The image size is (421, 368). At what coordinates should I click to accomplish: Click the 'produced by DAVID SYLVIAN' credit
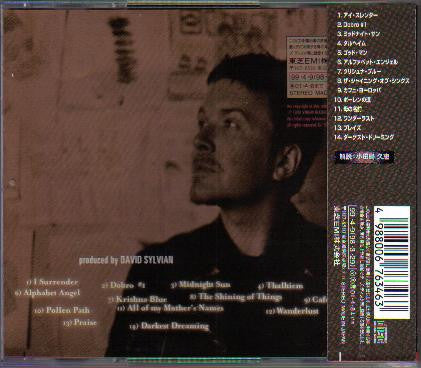coord(126,260)
